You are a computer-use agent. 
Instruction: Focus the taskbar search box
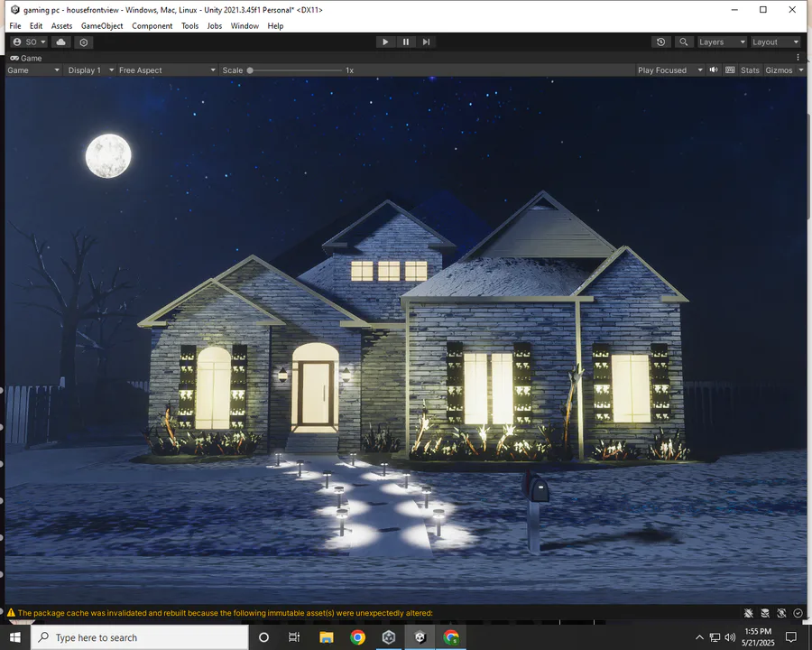140,637
